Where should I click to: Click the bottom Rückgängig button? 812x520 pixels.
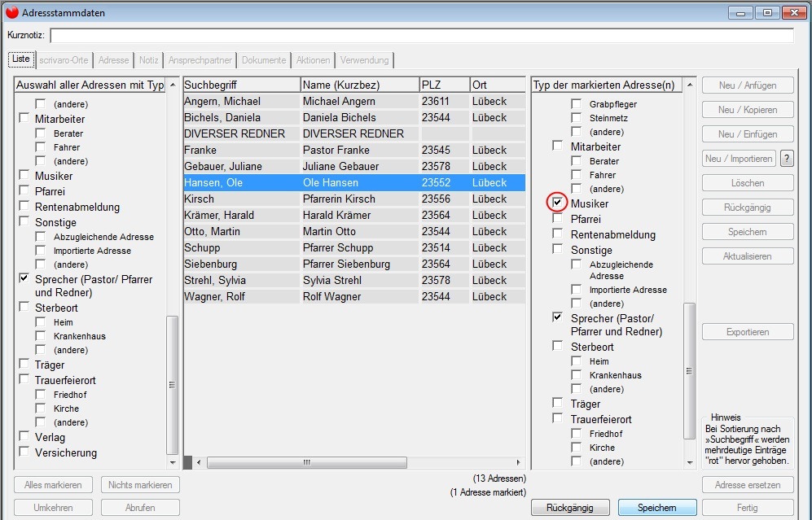[x=570, y=508]
